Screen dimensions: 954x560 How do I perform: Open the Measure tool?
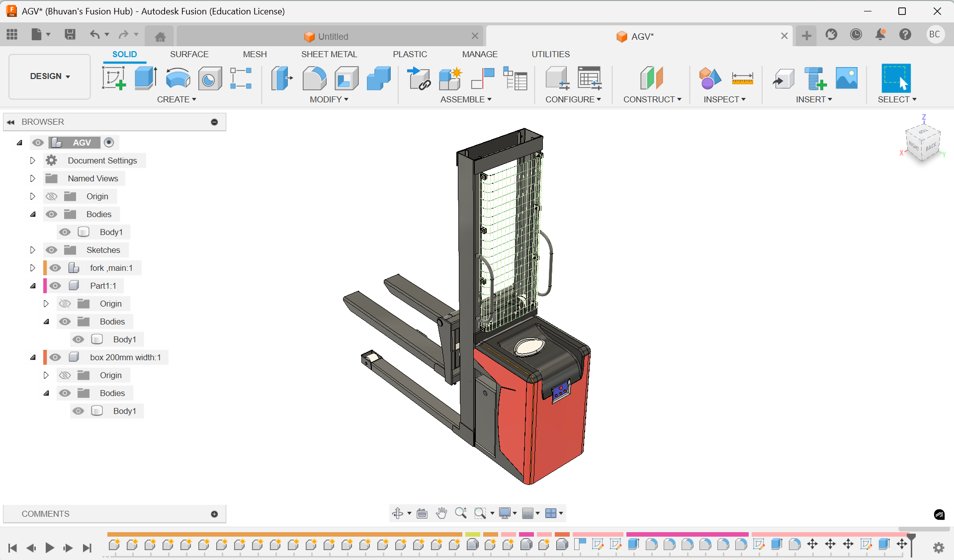[743, 79]
